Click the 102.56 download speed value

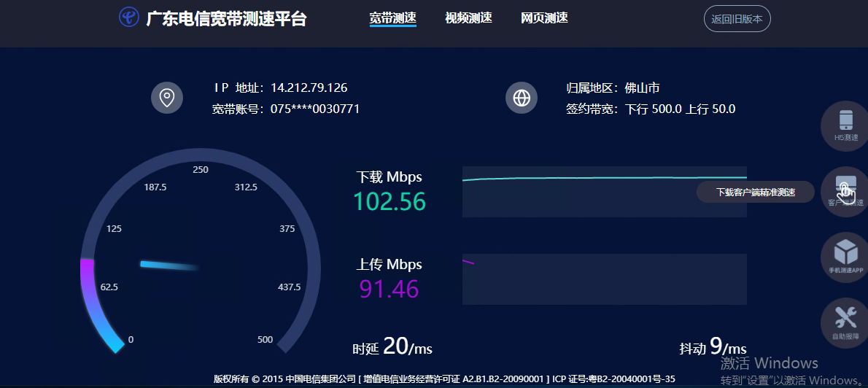(390, 201)
